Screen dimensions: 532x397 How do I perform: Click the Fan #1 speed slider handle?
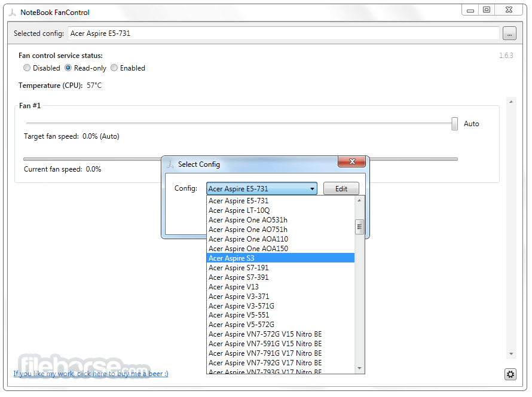point(454,123)
